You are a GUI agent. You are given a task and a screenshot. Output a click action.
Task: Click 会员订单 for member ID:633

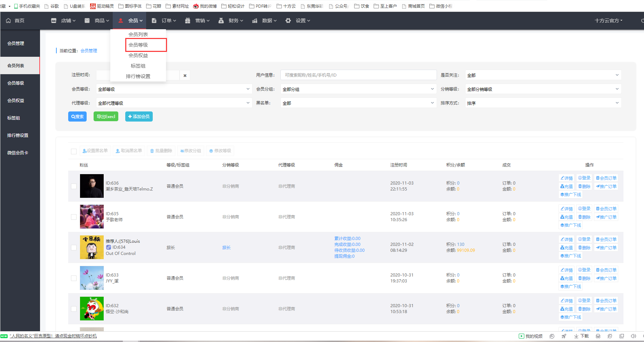tap(606, 270)
